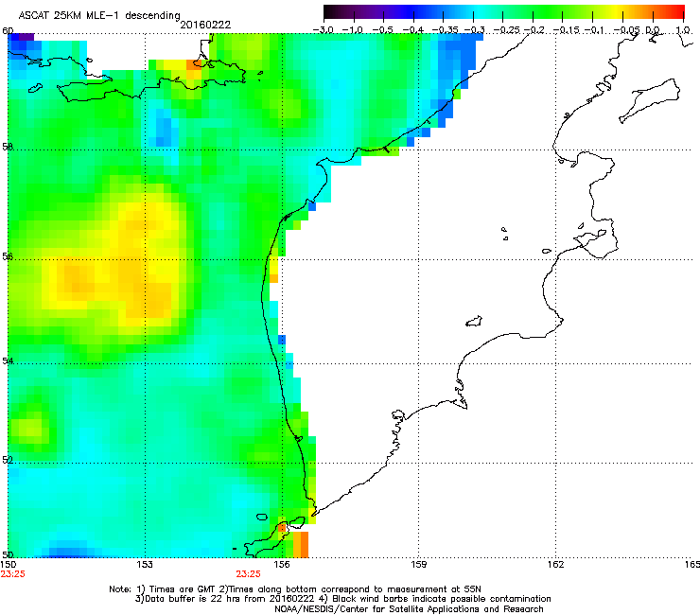Click the "-0.05" color scale label
The height and width of the screenshot is (615, 700).
[x=626, y=30]
